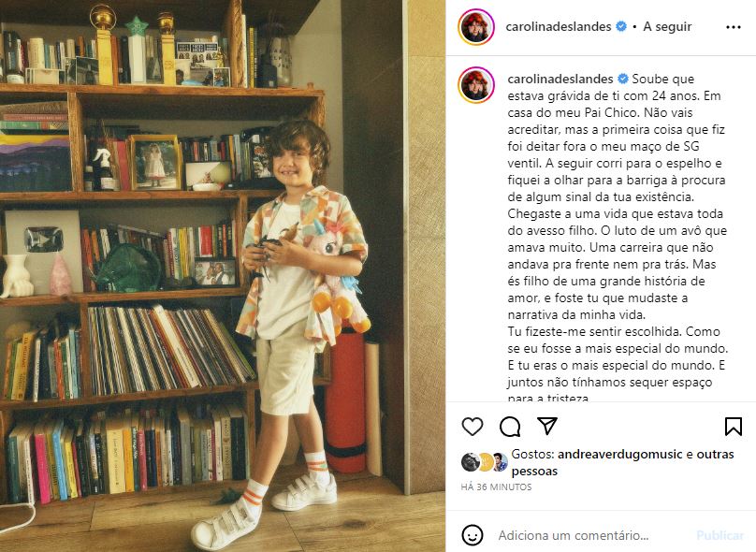Click the verified badge next to header username
756x552 pixels.
point(621,26)
